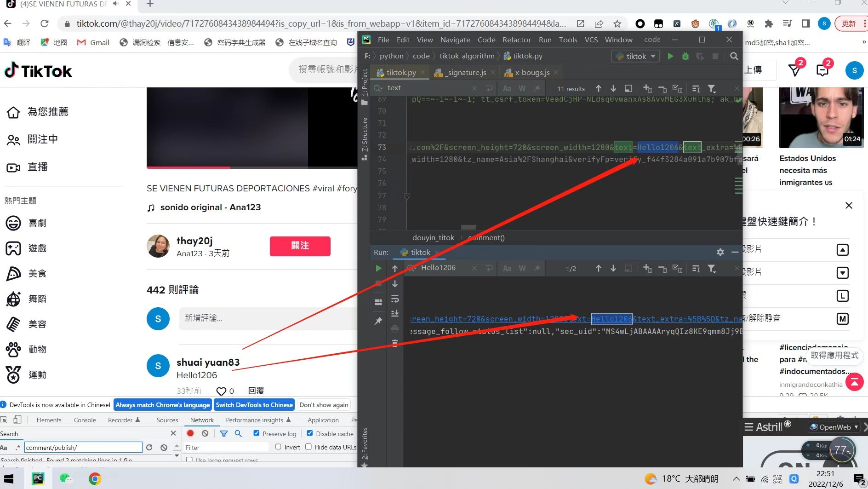Viewport: 868px width, 489px height.
Task: Click 'Always match Chrome's language' button
Action: 162,405
